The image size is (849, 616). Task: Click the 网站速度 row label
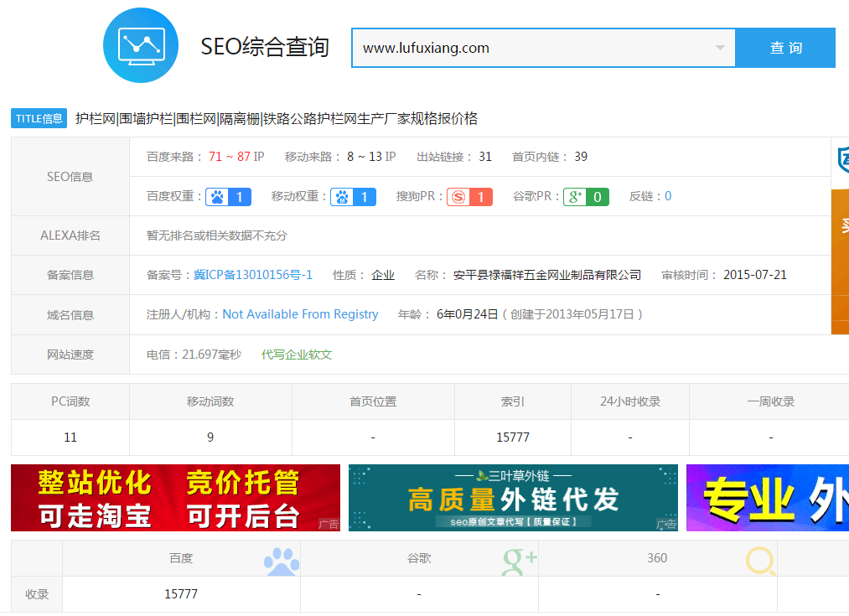click(x=70, y=355)
